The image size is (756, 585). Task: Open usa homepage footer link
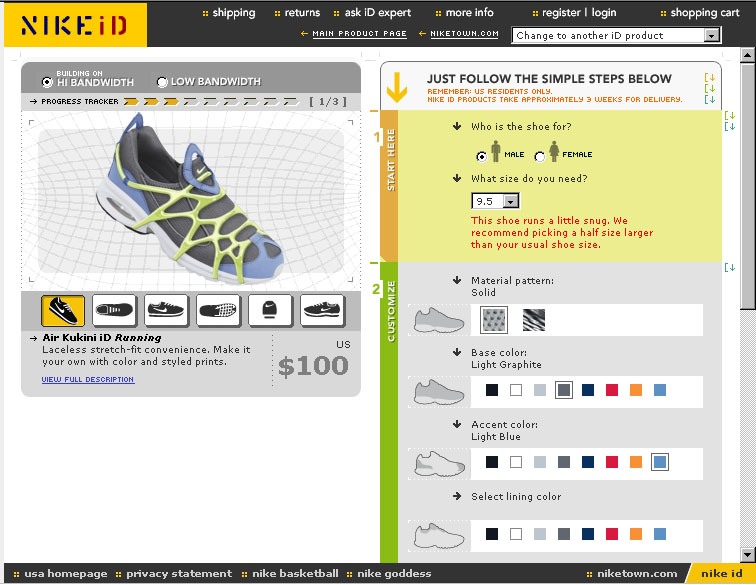click(x=66, y=573)
